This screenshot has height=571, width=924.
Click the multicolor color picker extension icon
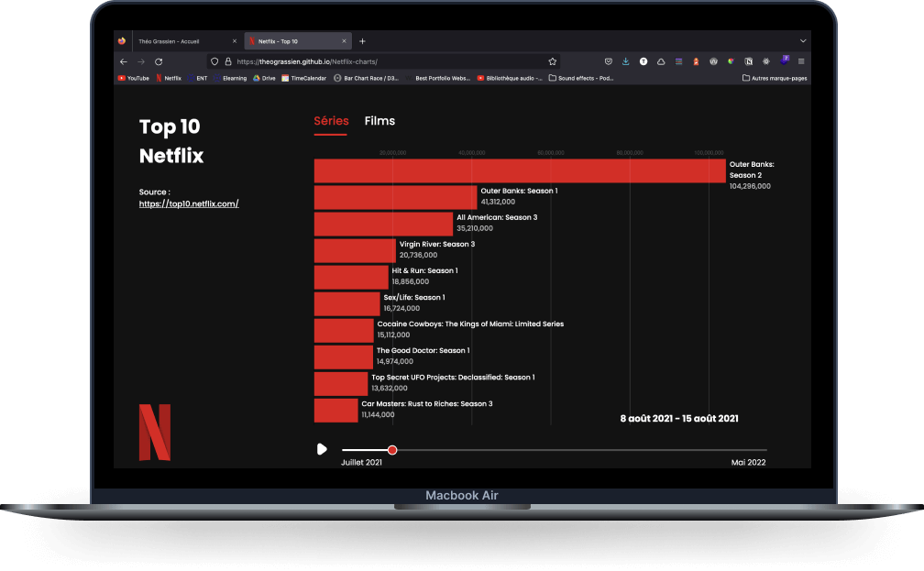[731, 61]
